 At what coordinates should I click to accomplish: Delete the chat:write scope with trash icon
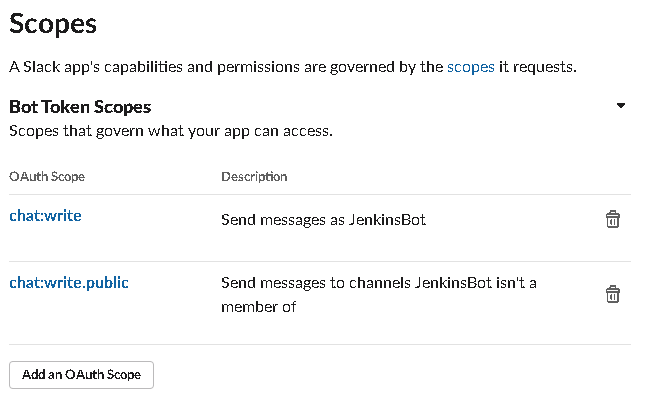tap(612, 219)
